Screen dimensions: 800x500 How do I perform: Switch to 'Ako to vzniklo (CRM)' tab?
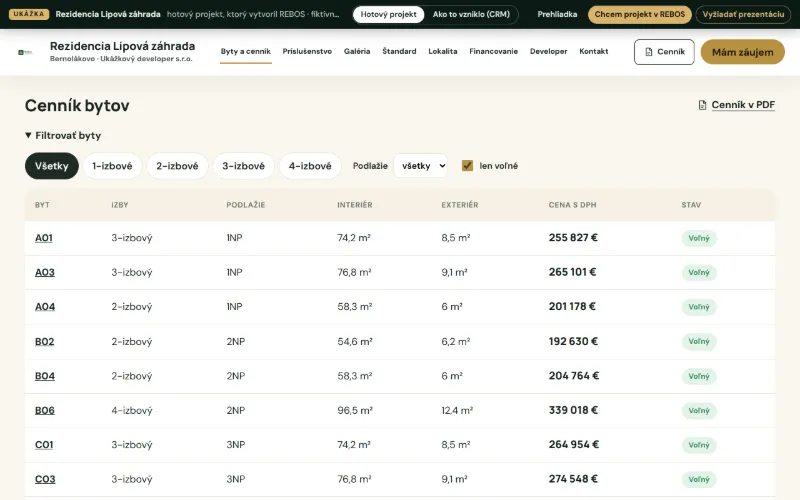471,14
